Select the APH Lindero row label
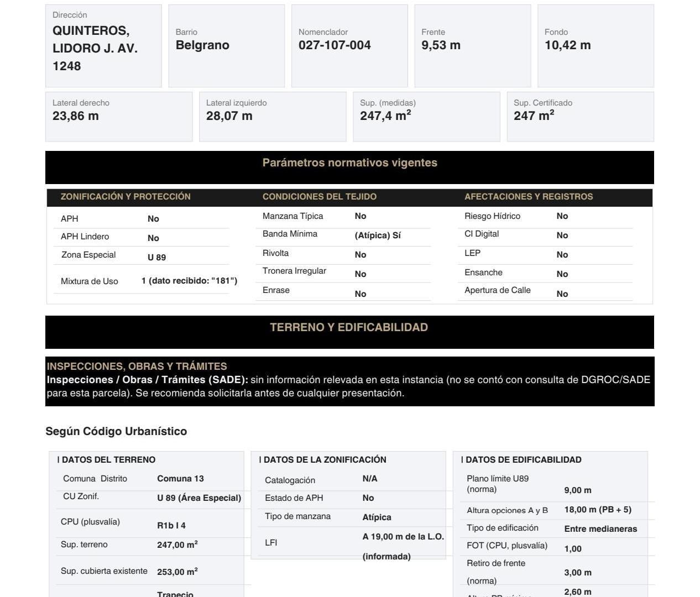 85,237
